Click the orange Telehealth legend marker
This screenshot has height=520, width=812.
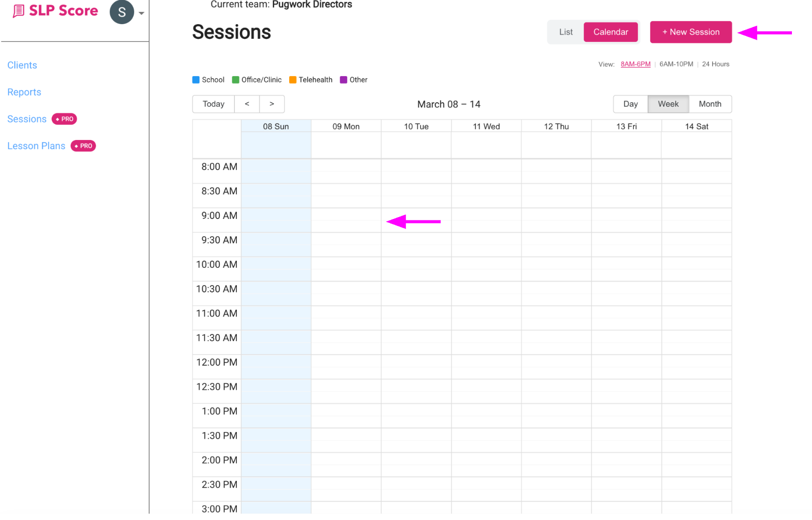point(292,79)
